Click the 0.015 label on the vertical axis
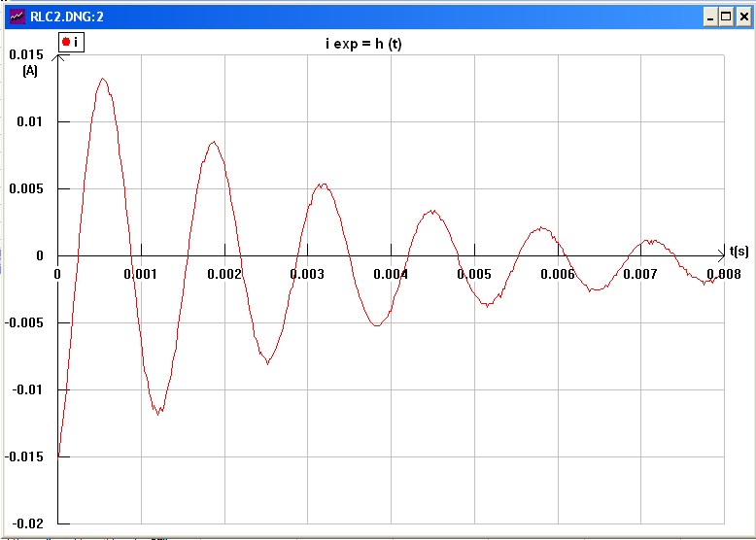The width and height of the screenshot is (756, 540). (x=26, y=54)
